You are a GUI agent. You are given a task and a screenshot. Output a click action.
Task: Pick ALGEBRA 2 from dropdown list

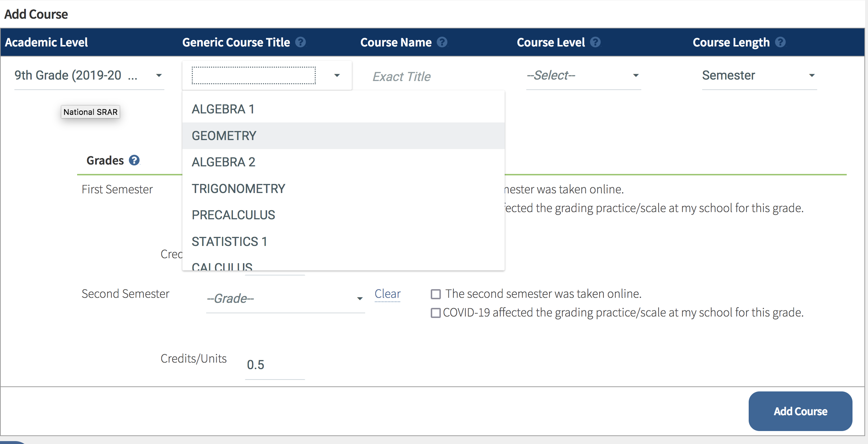tap(223, 162)
